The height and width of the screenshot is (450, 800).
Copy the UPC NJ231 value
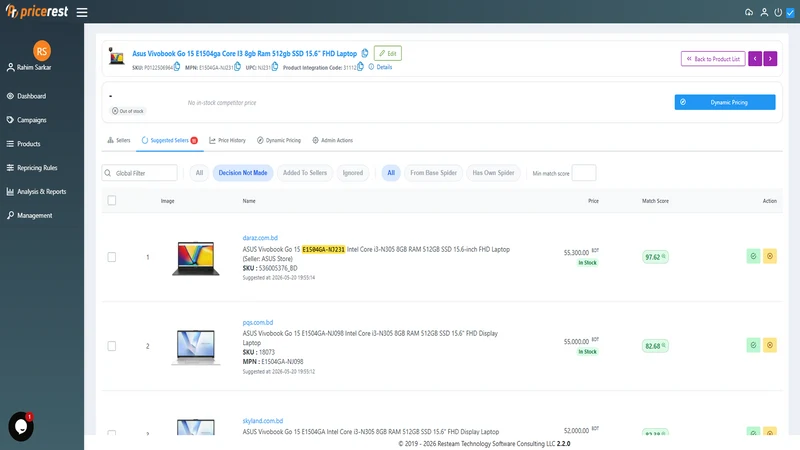point(275,67)
